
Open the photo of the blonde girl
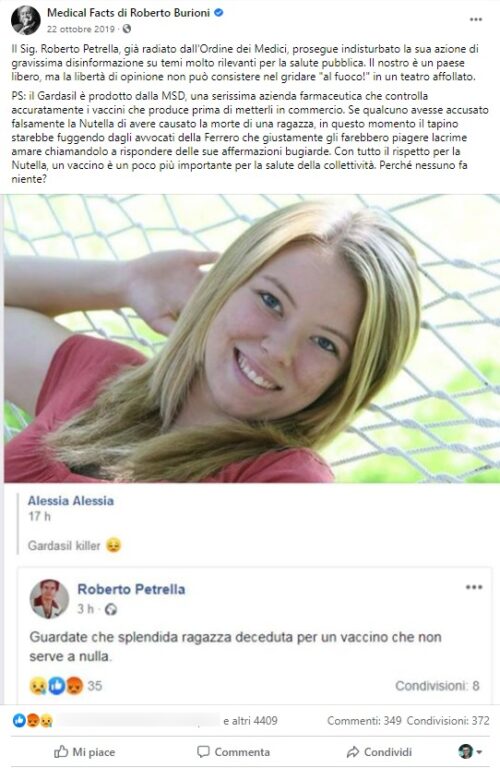252,338
